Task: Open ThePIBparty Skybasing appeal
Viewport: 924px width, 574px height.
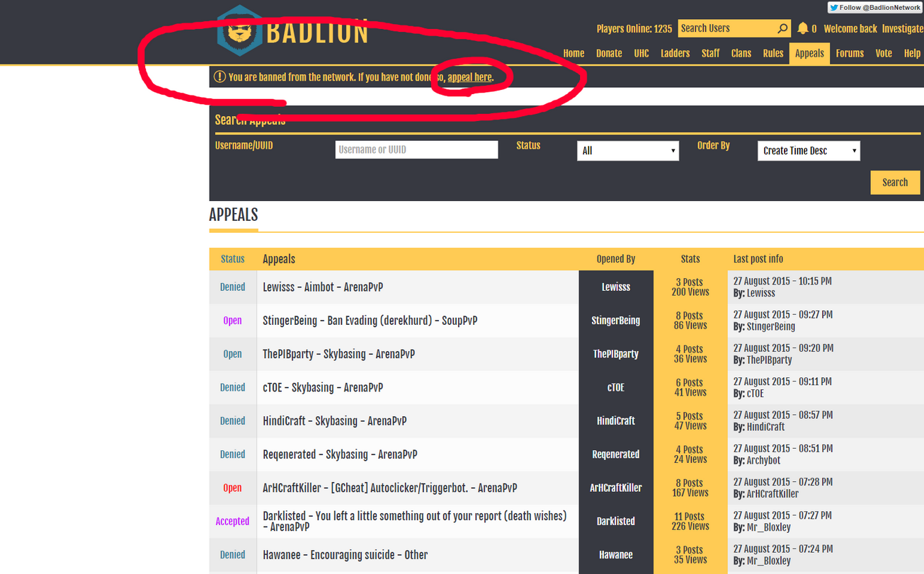Action: click(x=338, y=354)
